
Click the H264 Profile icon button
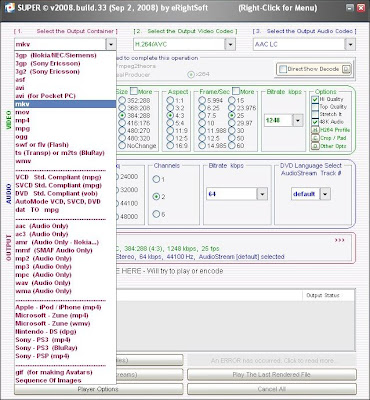click(x=315, y=130)
